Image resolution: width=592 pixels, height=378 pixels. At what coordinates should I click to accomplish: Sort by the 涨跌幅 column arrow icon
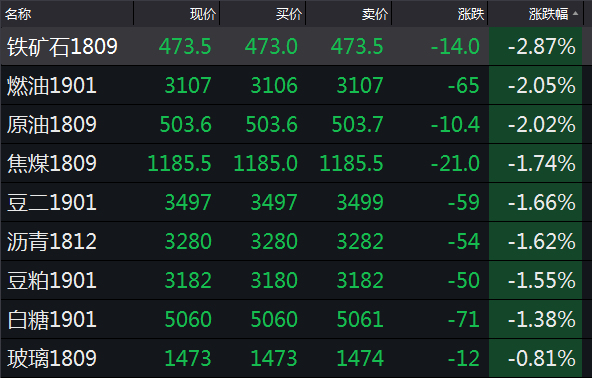[575, 13]
